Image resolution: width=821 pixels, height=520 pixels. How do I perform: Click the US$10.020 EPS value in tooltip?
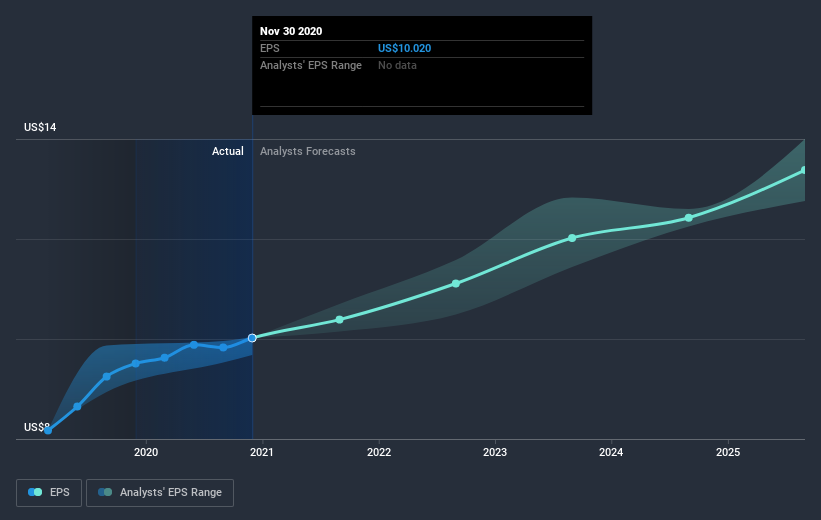tap(404, 48)
